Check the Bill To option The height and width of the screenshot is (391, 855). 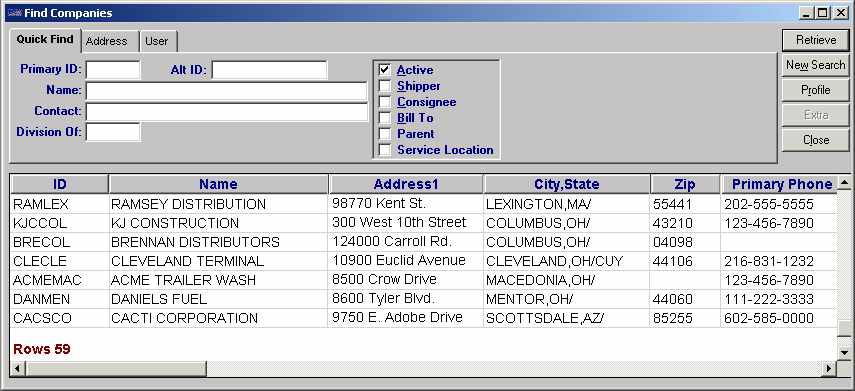pyautogui.click(x=385, y=117)
